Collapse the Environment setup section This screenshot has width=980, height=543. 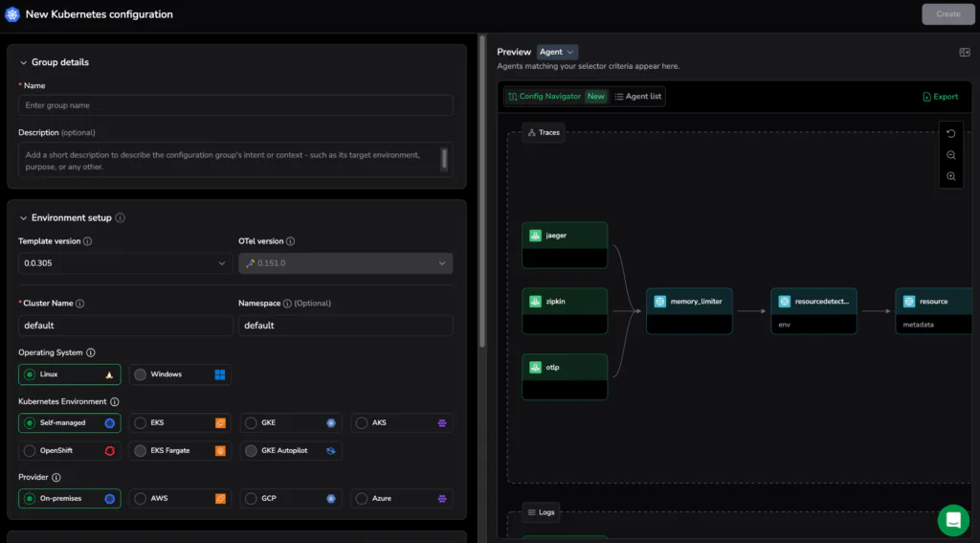23,218
